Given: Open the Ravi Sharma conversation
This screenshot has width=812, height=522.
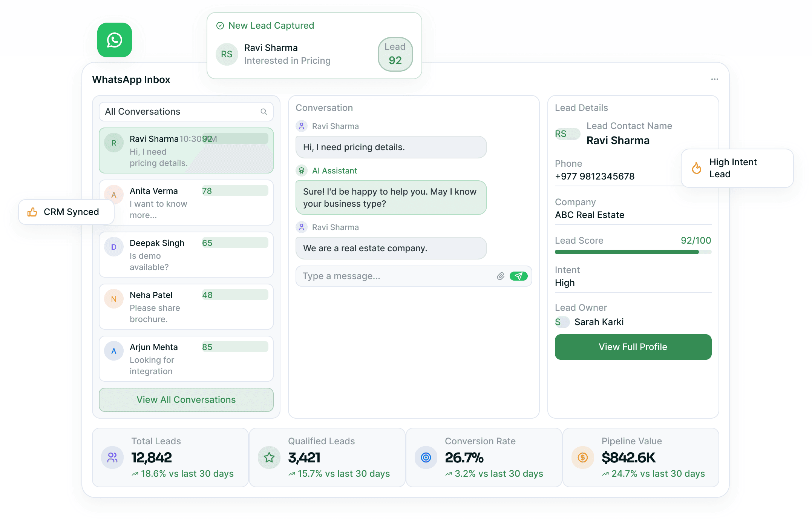Looking at the screenshot, I should (186, 150).
